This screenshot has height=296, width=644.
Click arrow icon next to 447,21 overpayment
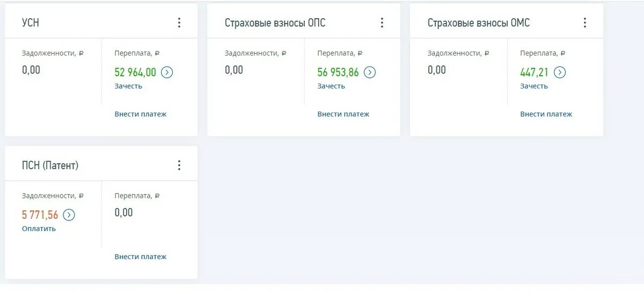[560, 72]
